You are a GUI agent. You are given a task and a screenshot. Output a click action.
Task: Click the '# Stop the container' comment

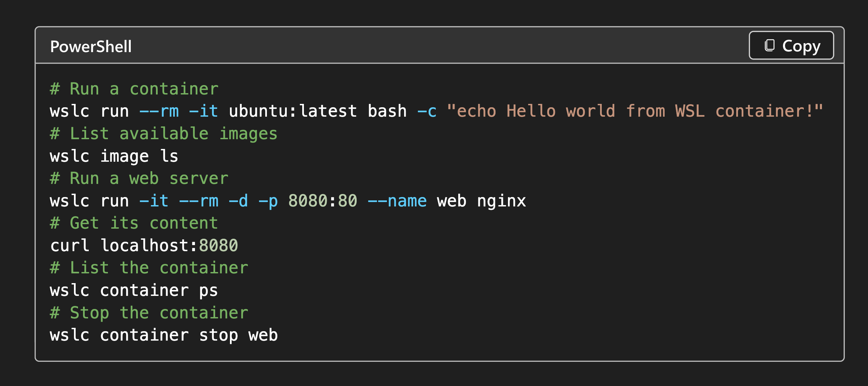[149, 313]
